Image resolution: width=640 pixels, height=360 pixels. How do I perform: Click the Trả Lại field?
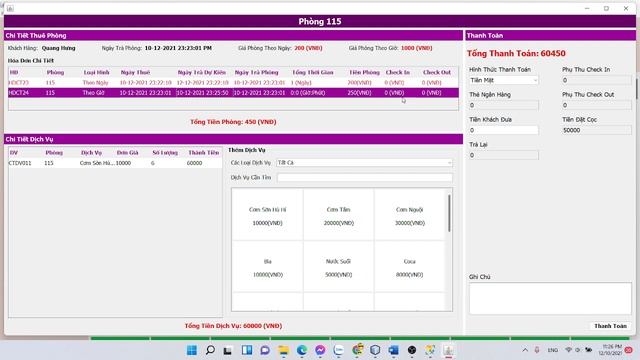(x=504, y=155)
